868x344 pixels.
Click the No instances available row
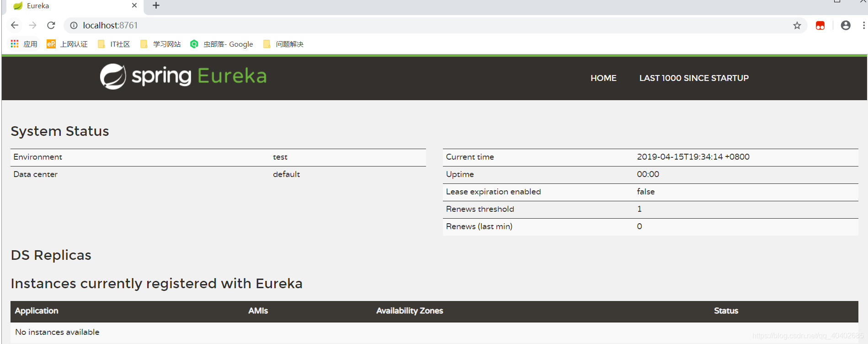tap(434, 332)
